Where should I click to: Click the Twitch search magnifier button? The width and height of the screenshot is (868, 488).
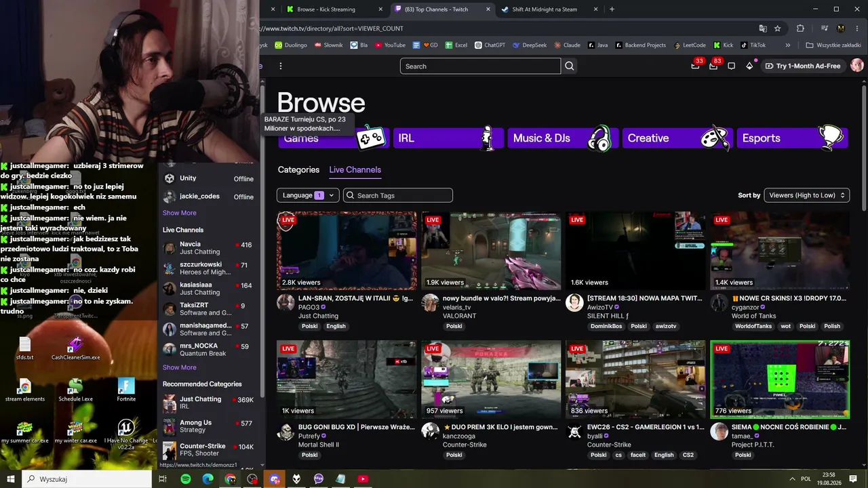[570, 66]
